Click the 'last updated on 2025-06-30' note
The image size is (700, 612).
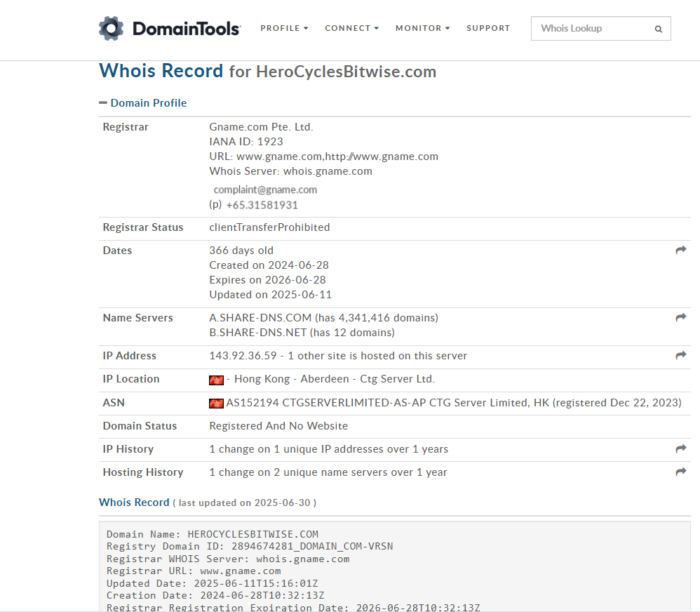click(x=245, y=503)
